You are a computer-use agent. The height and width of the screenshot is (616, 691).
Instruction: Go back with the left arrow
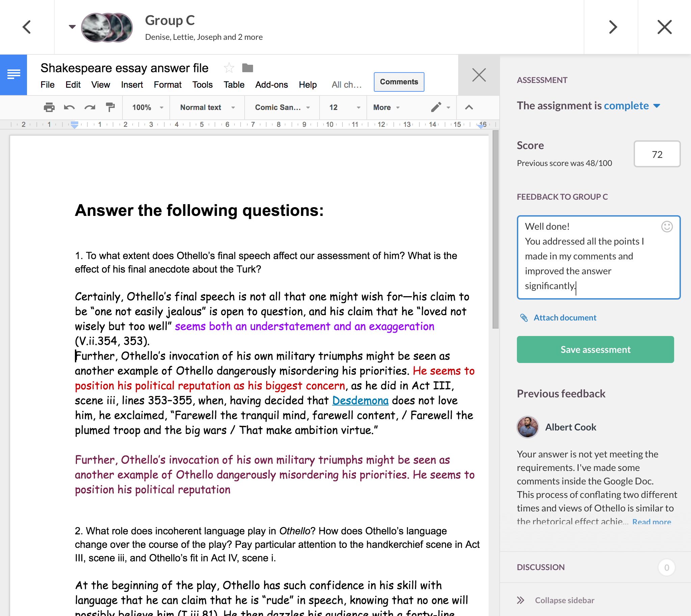pyautogui.click(x=27, y=27)
